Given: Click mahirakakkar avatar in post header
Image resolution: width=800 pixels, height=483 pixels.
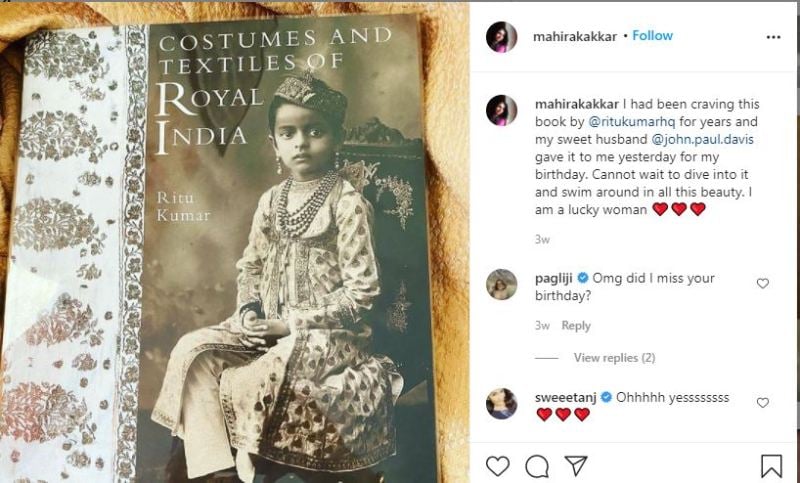Looking at the screenshot, I should tap(501, 37).
